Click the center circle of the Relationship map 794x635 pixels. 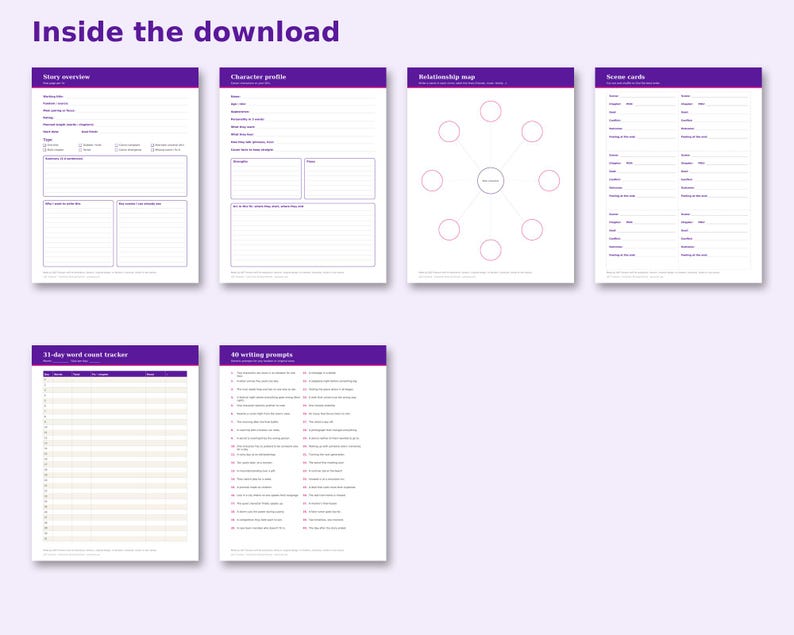[x=491, y=180]
